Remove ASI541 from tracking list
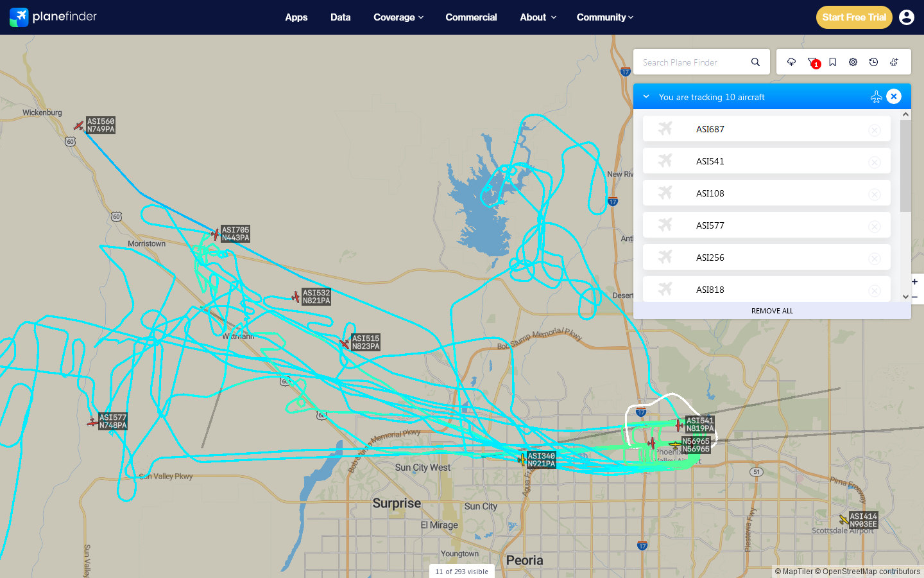The width and height of the screenshot is (924, 578). click(874, 162)
